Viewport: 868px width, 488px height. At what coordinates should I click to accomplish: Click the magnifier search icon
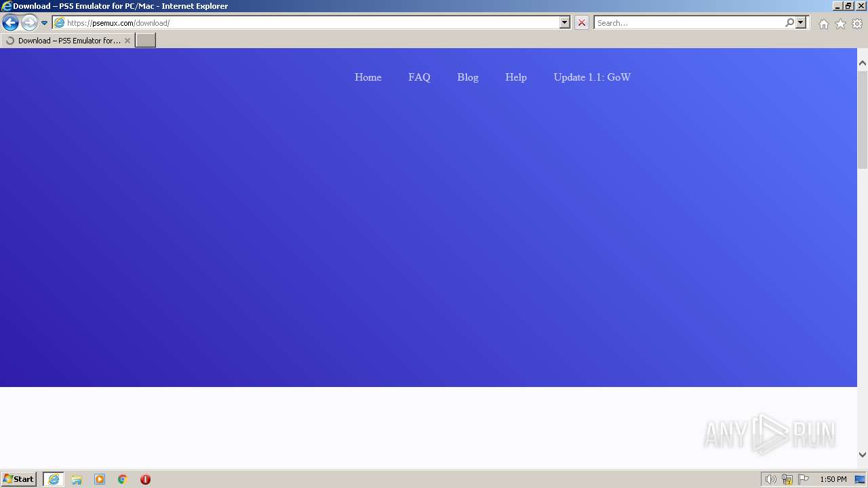click(x=789, y=22)
